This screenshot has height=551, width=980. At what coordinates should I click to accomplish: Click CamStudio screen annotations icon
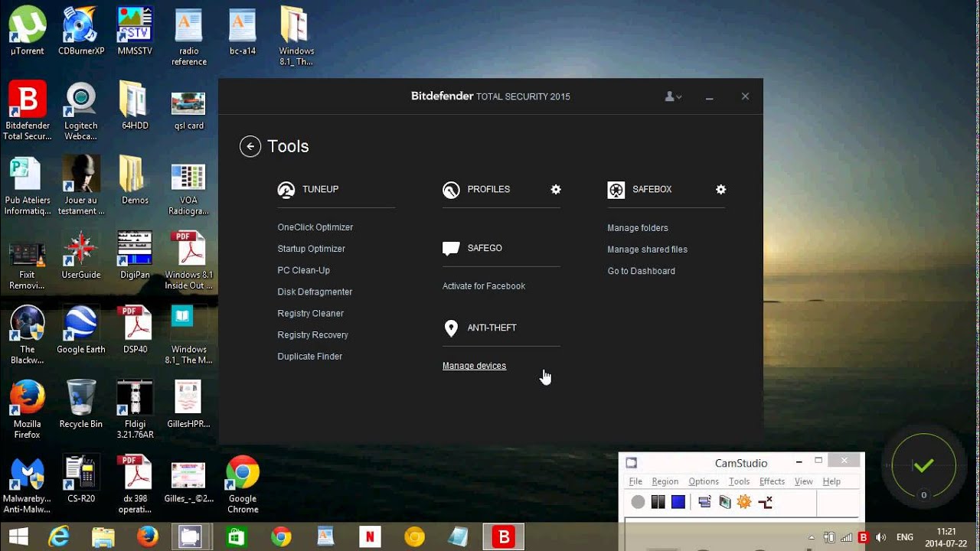724,502
